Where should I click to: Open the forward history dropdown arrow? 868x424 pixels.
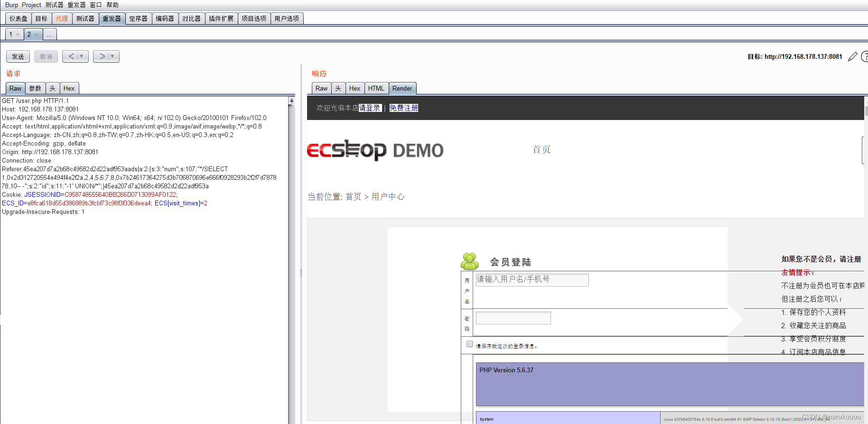113,56
